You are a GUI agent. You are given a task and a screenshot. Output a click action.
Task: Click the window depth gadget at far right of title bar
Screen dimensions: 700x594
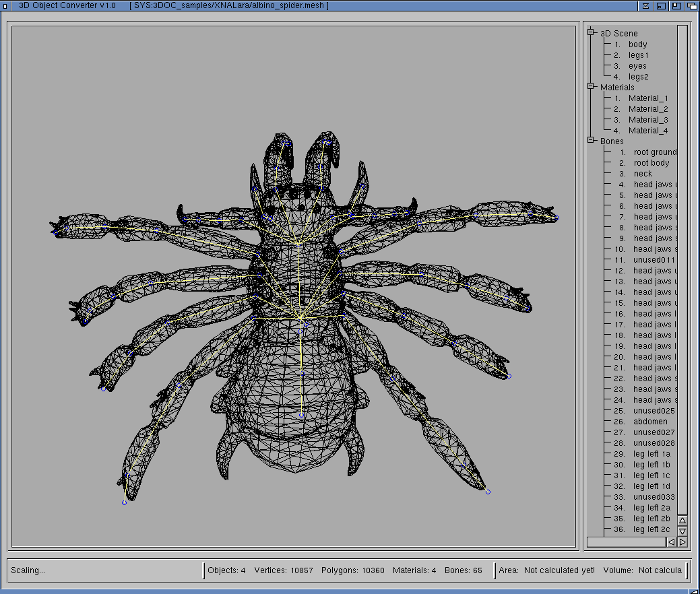pos(691,5)
